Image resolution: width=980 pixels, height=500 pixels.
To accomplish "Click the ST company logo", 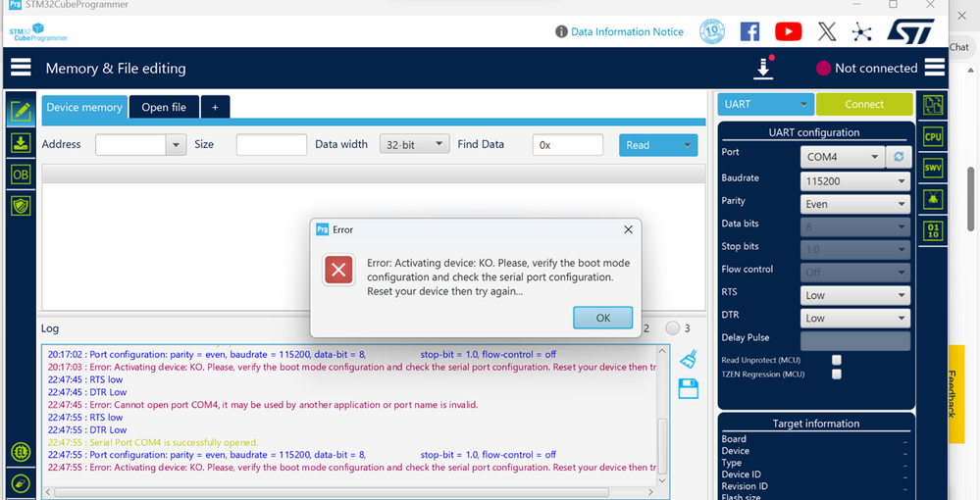I will [x=910, y=31].
